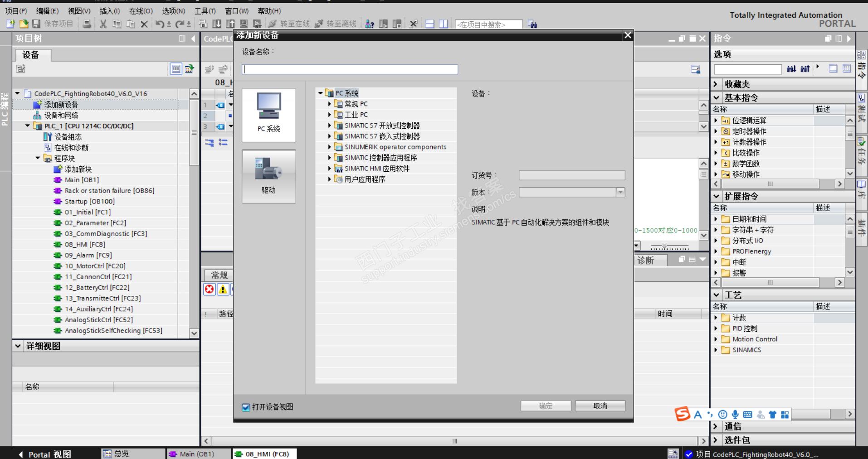Toggle the IME punctuation mode
Screen dimensions: 868x459
(710, 415)
